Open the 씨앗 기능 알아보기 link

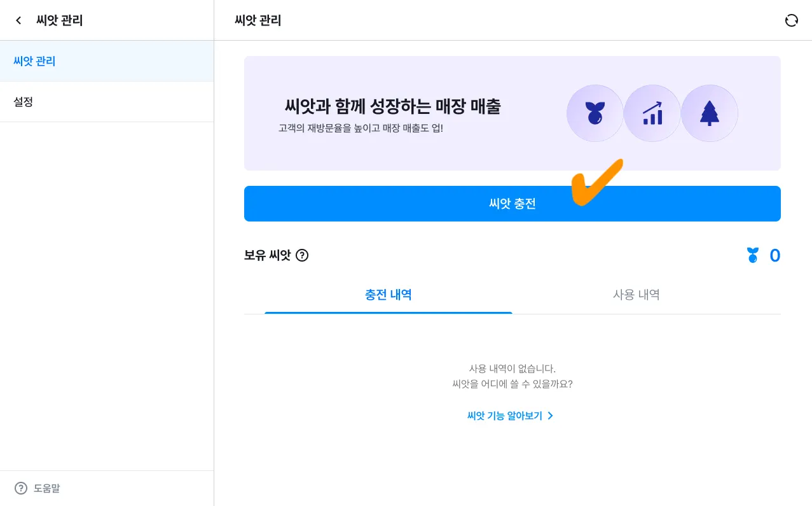[x=504, y=416]
